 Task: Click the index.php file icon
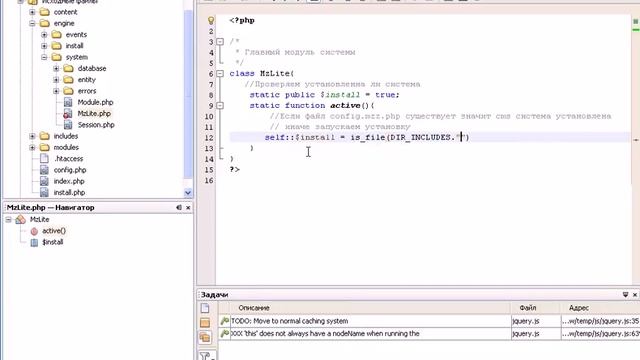pyautogui.click(x=44, y=181)
